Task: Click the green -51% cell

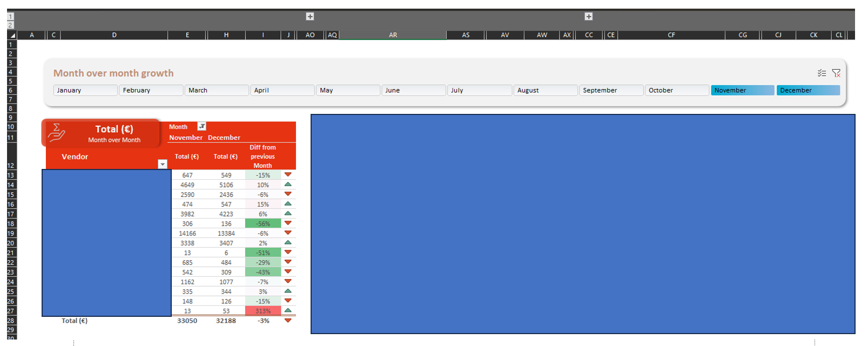Action: [263, 253]
